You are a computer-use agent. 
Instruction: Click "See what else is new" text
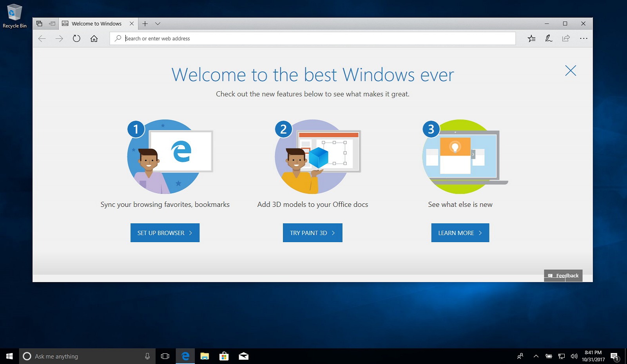point(460,205)
